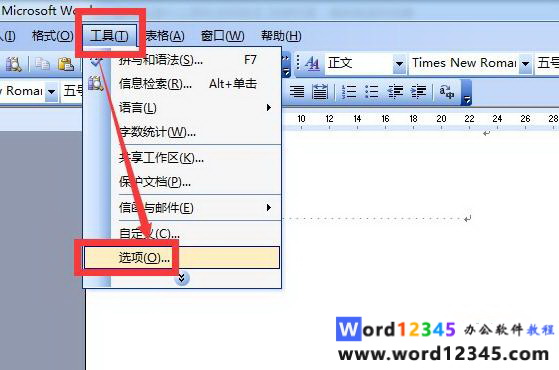Click the phonetic guide icon

[x=447, y=92]
